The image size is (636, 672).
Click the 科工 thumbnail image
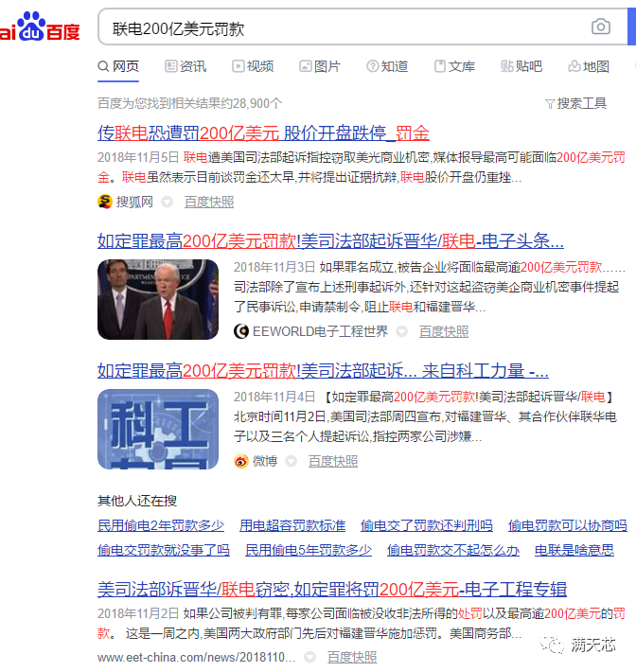point(158,429)
